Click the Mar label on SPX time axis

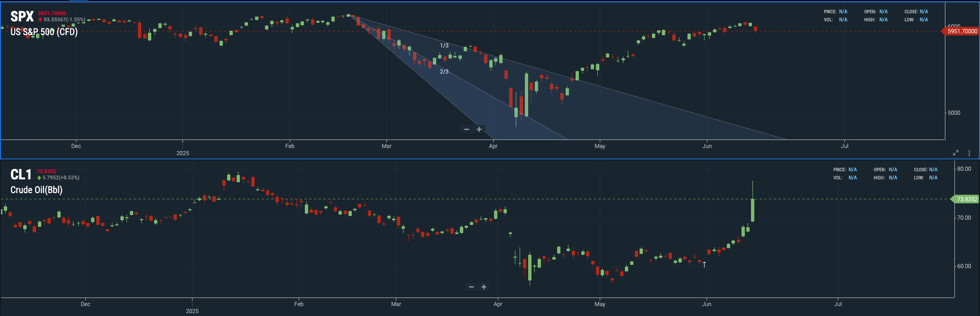click(387, 146)
